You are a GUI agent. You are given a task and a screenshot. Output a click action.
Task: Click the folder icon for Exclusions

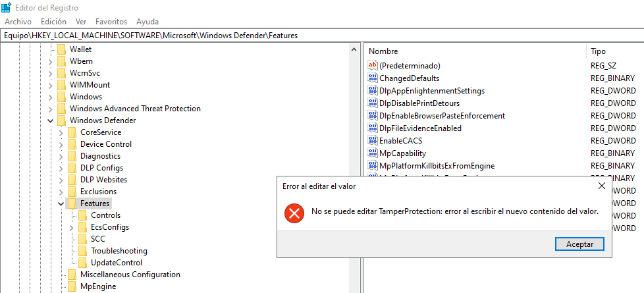coord(72,192)
